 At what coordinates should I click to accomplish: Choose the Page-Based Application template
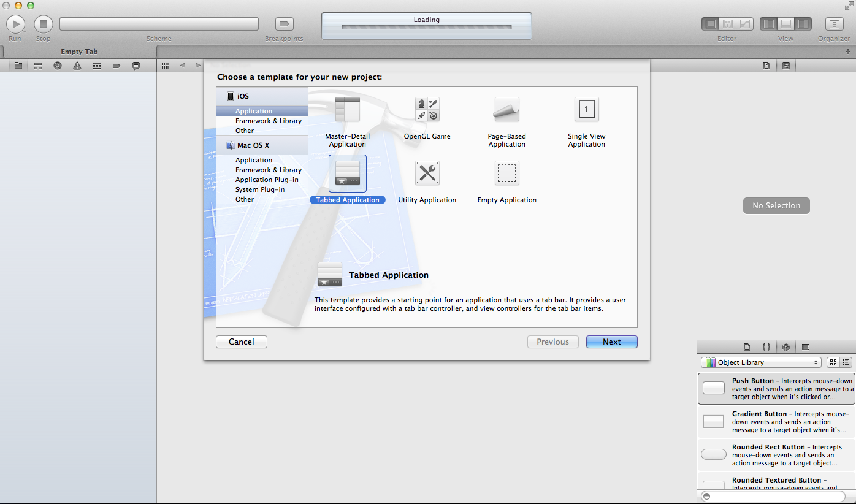(x=507, y=121)
